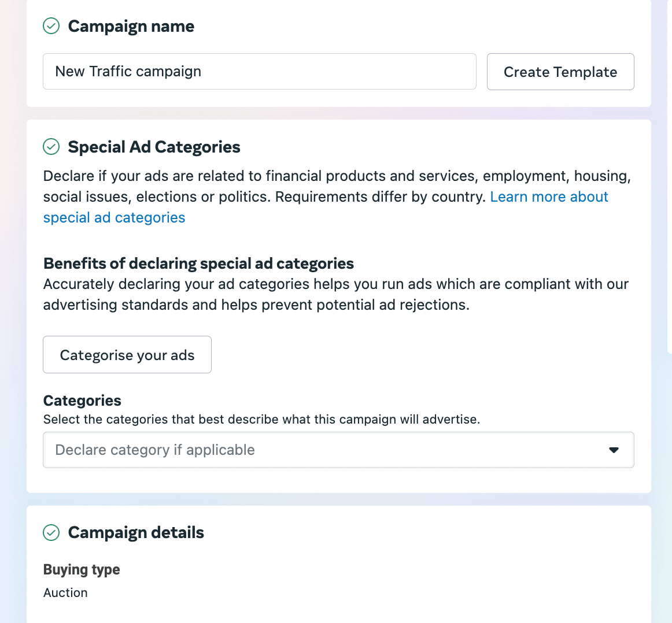Click the Requirements differ by country sentence
This screenshot has width=672, height=623.
[380, 197]
